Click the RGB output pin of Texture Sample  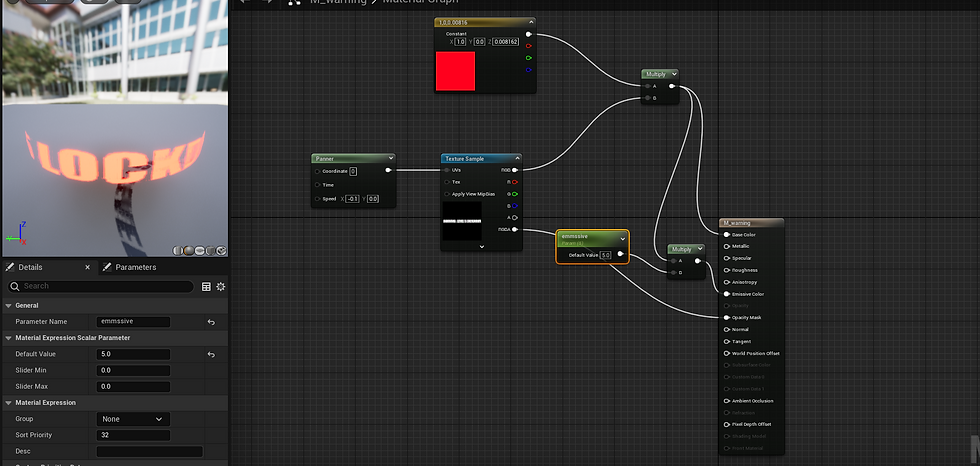click(x=515, y=170)
